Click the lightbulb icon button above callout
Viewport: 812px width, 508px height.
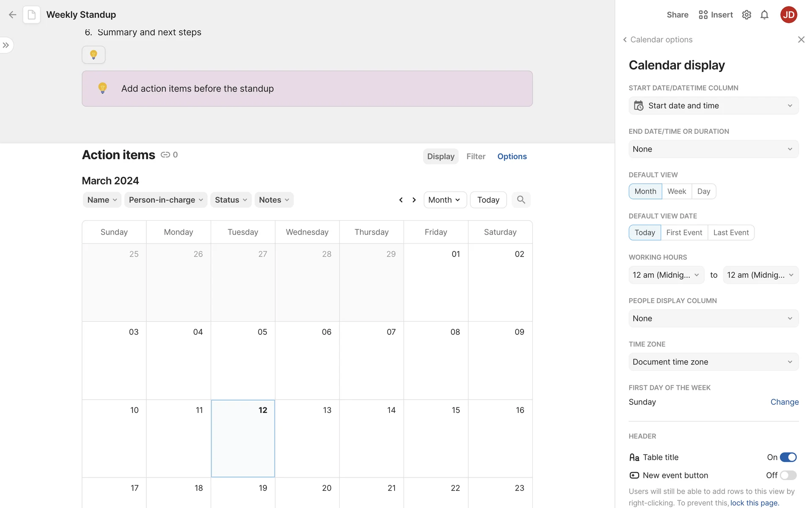[x=93, y=55]
